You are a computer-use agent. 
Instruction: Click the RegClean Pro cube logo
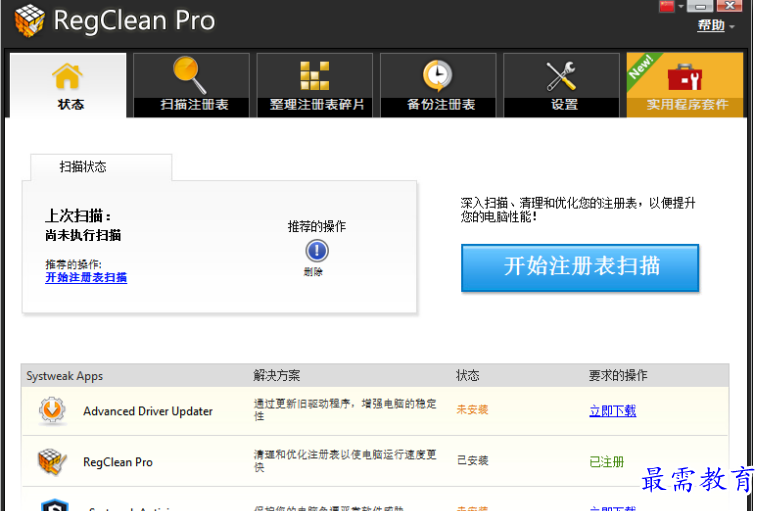(x=29, y=20)
